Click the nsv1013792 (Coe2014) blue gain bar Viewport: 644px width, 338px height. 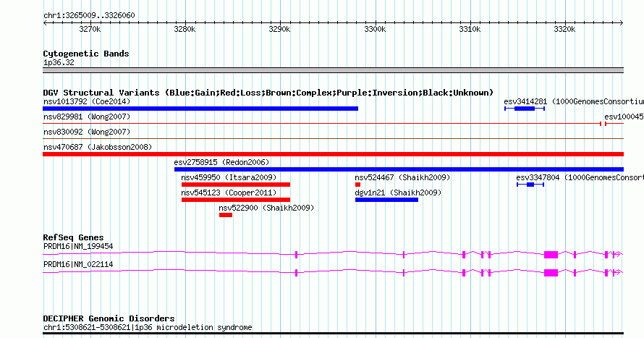[x=200, y=109]
